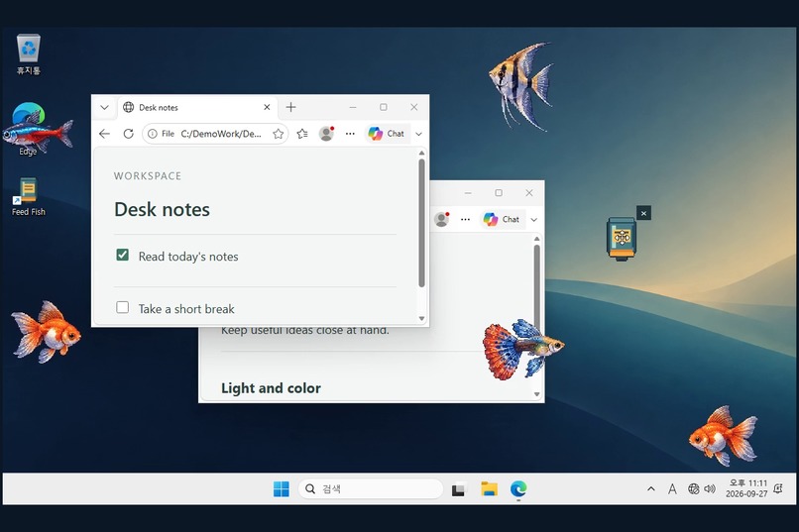The image size is (799, 532).
Task: Click the fish food feeder widget
Action: coord(622,238)
